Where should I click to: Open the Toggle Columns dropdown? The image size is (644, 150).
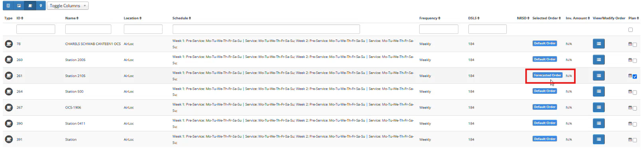click(x=68, y=6)
